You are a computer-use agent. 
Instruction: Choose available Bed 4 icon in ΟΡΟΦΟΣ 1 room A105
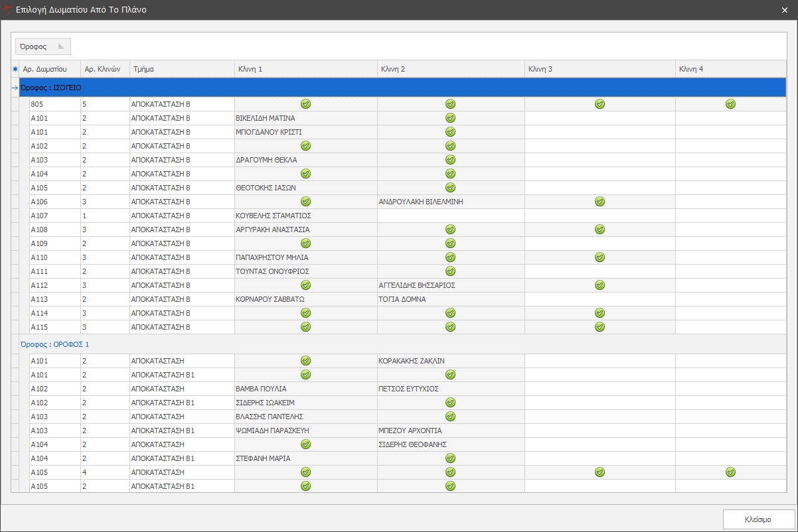coord(730,472)
